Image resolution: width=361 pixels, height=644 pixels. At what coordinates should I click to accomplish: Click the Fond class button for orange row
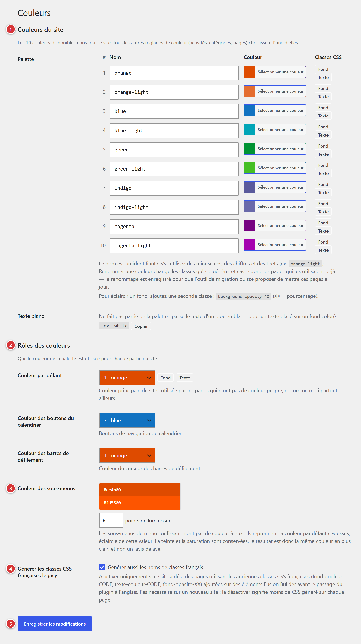coord(323,69)
